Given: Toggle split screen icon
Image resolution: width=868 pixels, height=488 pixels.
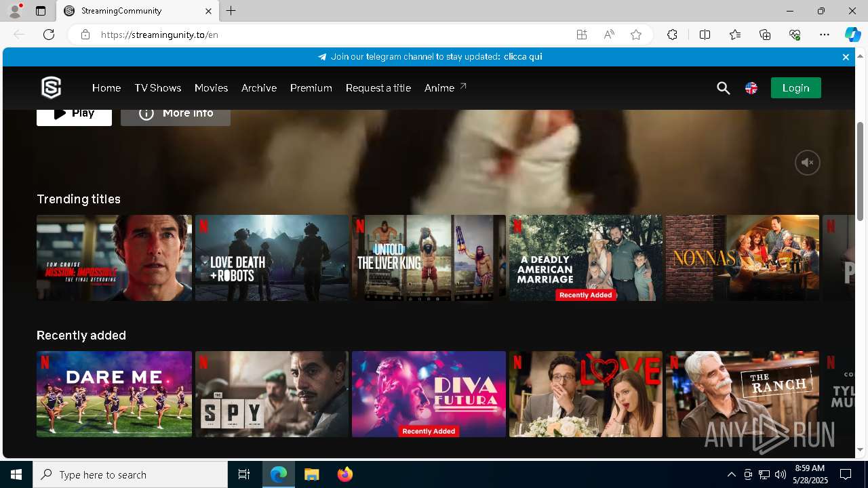Looking at the screenshot, I should (x=705, y=35).
